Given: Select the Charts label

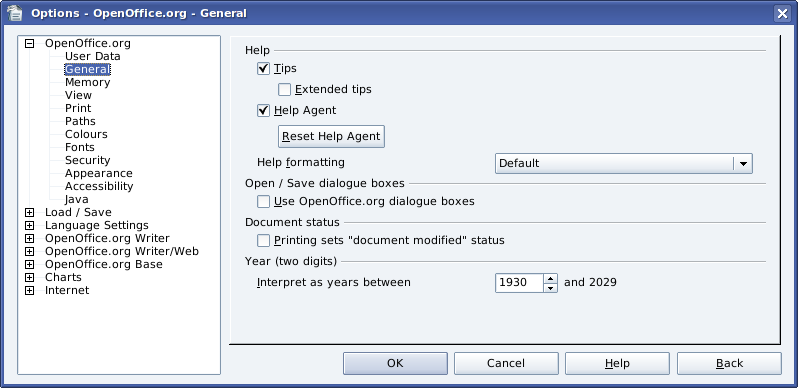Looking at the screenshot, I should [63, 278].
